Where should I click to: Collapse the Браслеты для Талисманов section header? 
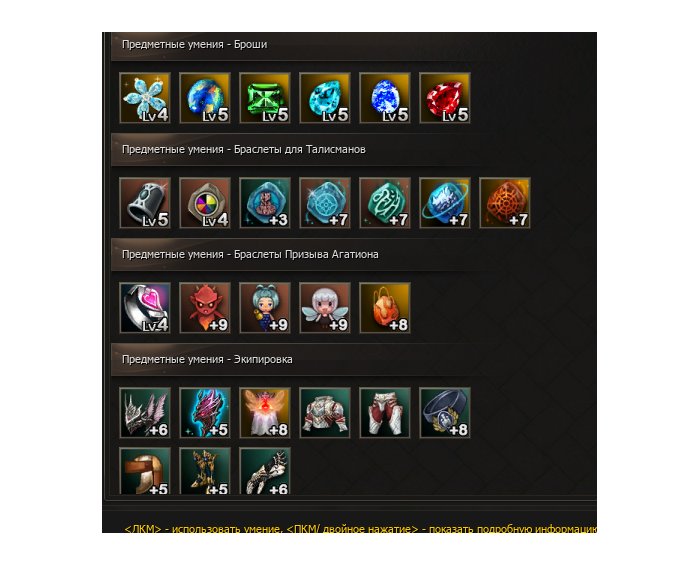point(294,150)
